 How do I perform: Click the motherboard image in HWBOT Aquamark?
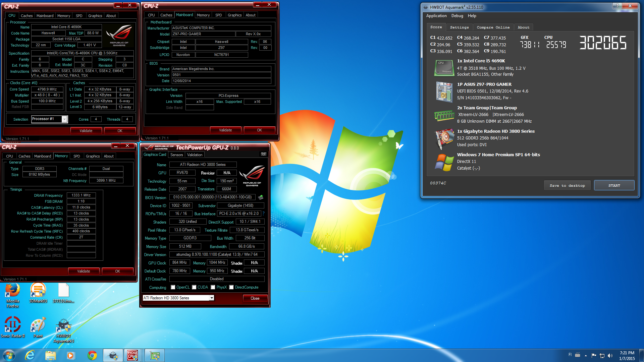(x=444, y=92)
